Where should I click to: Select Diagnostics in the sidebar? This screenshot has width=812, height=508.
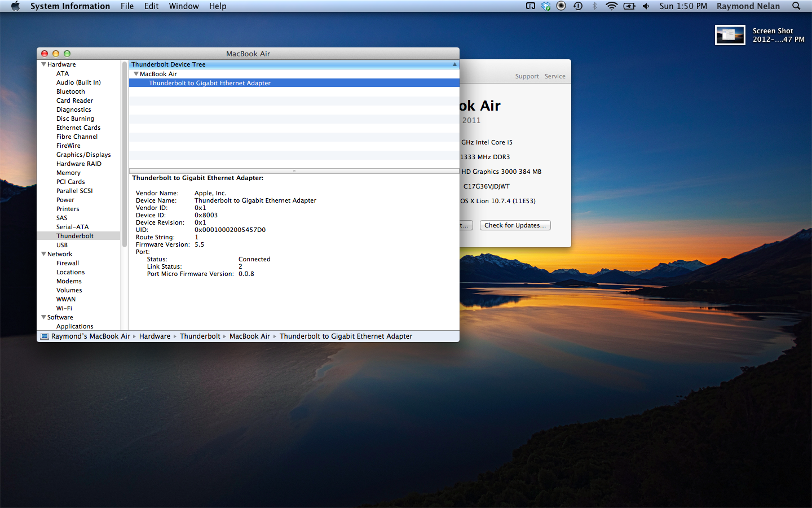[73, 110]
